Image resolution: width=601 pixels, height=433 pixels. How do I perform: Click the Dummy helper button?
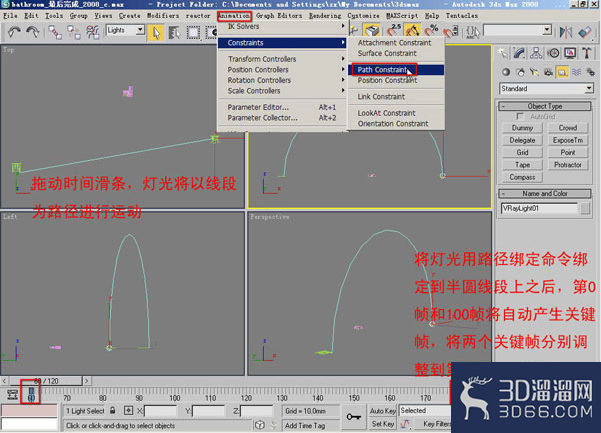click(522, 128)
